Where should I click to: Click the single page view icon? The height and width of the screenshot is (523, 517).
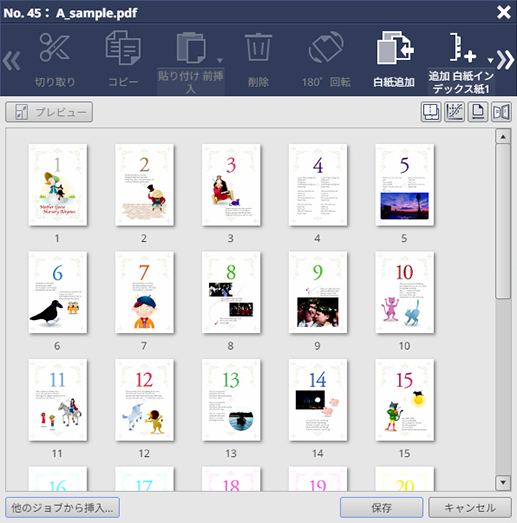tap(478, 112)
